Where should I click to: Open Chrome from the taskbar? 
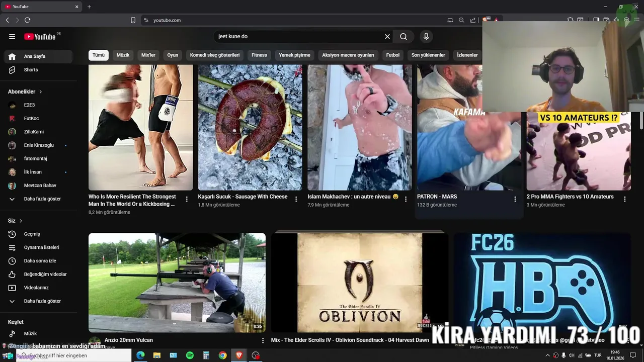coord(222,355)
